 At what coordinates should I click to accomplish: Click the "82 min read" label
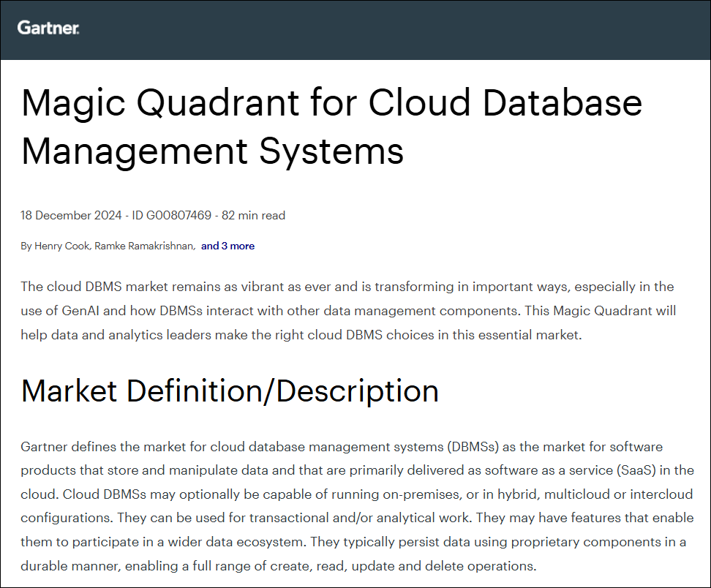coord(253,216)
